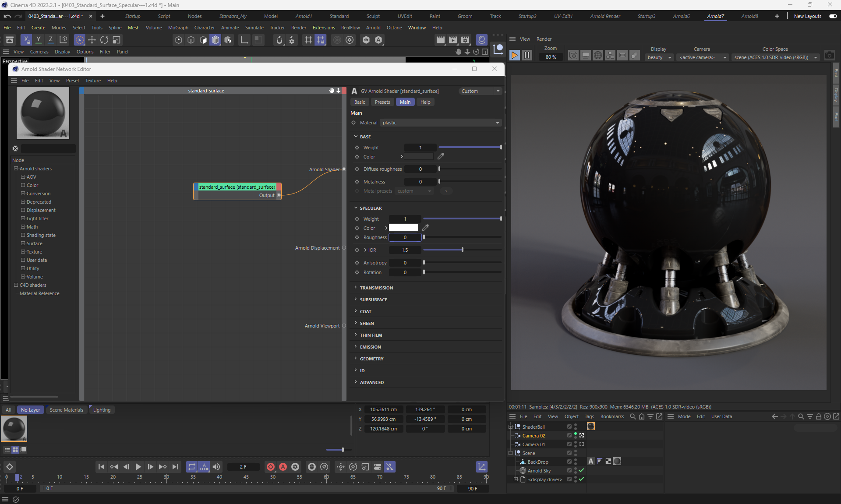841x504 pixels.
Task: Expand the Texture node category
Action: point(23,252)
